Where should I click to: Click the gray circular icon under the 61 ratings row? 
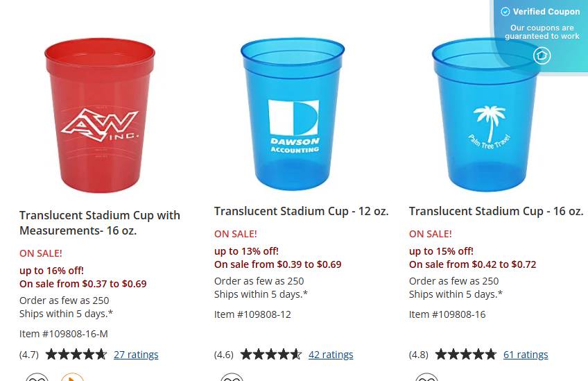point(427,378)
